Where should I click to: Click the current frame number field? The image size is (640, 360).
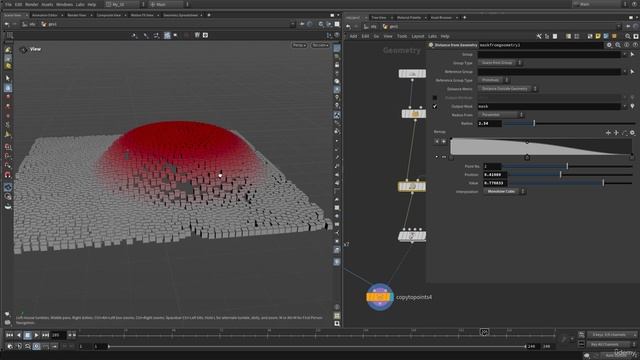coord(58,335)
